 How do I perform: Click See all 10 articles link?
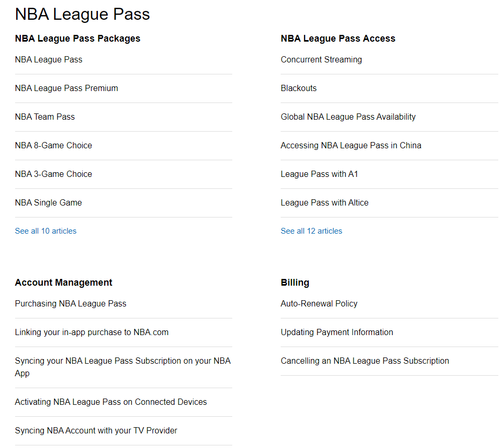[45, 231]
